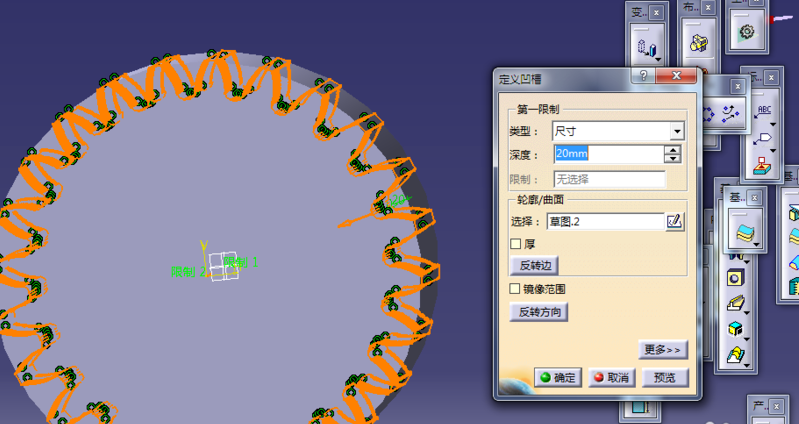Increase depth with the up stepper arrow

pos(673,150)
